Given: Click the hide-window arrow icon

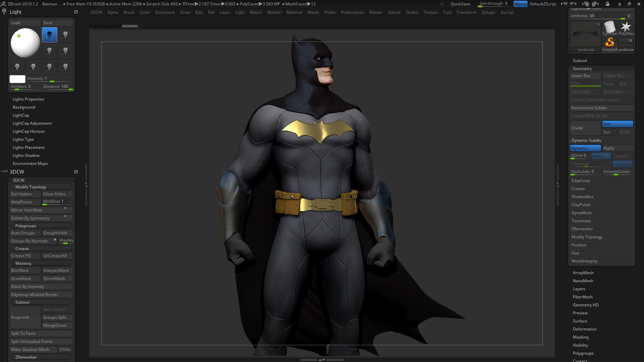Looking at the screenshot, I should tap(620, 4).
